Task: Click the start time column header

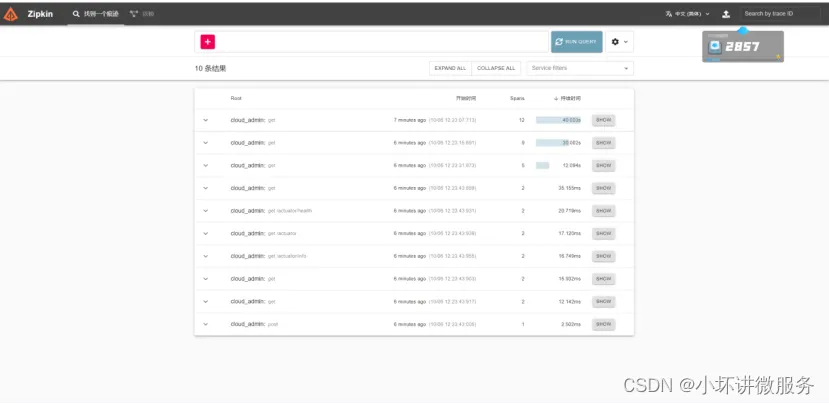Action: point(466,98)
